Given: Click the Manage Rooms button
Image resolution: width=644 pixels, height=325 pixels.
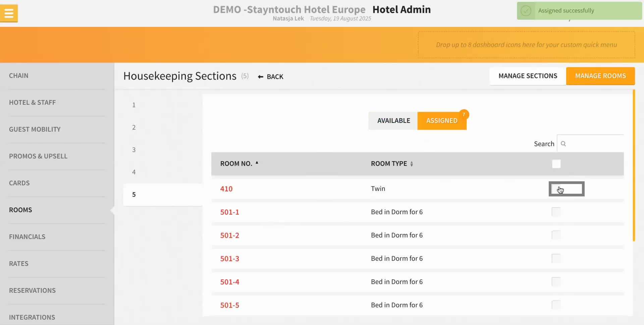Looking at the screenshot, I should [x=600, y=76].
